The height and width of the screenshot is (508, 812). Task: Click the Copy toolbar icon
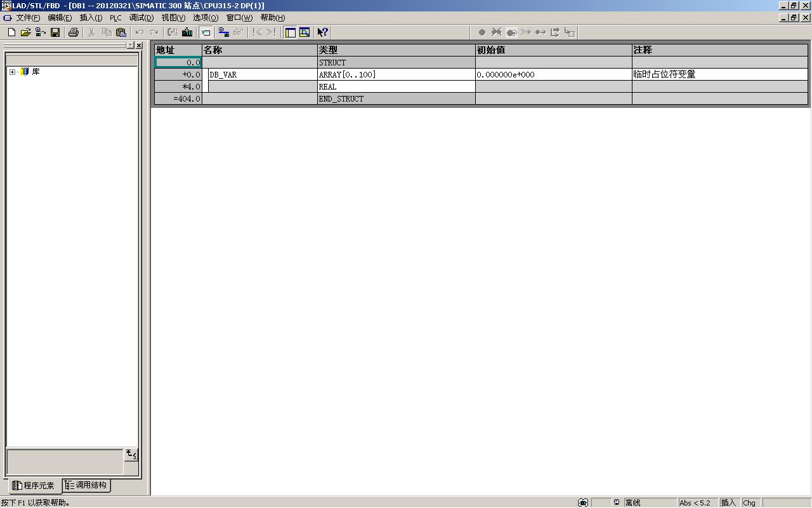(x=107, y=32)
